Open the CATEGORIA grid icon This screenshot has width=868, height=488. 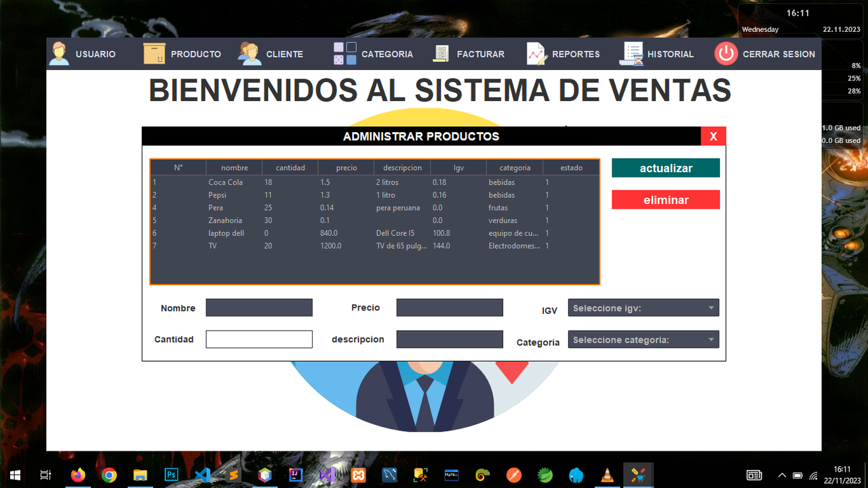click(x=344, y=54)
